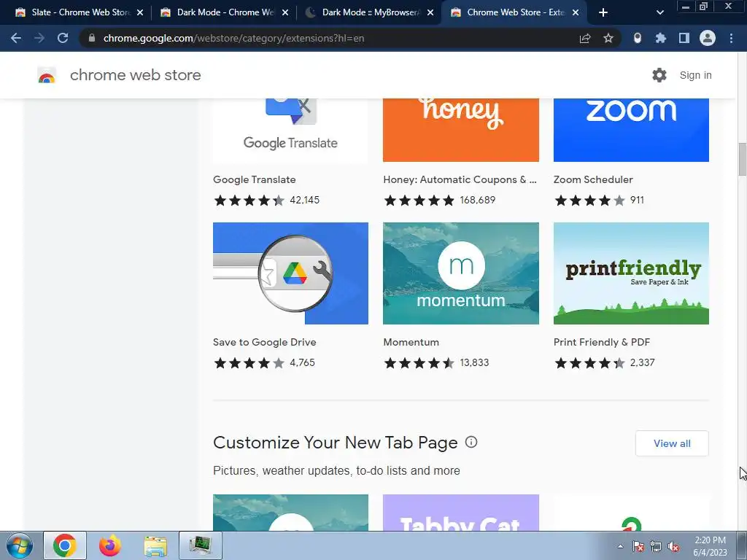Click the Google Translate thumbnail image
The height and width of the screenshot is (560, 747).
(x=290, y=130)
